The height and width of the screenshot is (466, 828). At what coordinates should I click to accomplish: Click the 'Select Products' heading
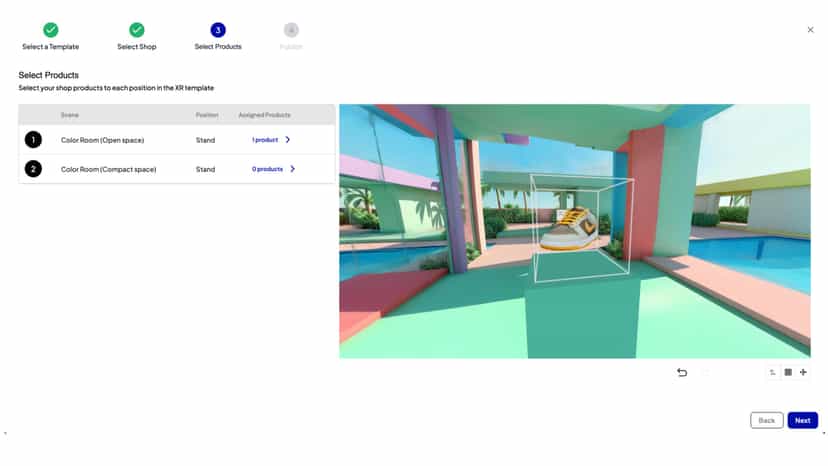[x=49, y=75]
